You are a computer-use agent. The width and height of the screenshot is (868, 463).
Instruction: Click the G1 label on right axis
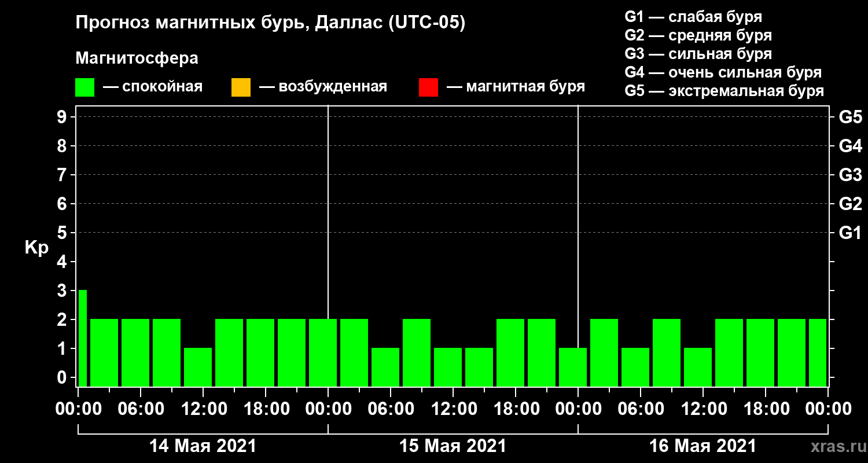[x=850, y=233]
